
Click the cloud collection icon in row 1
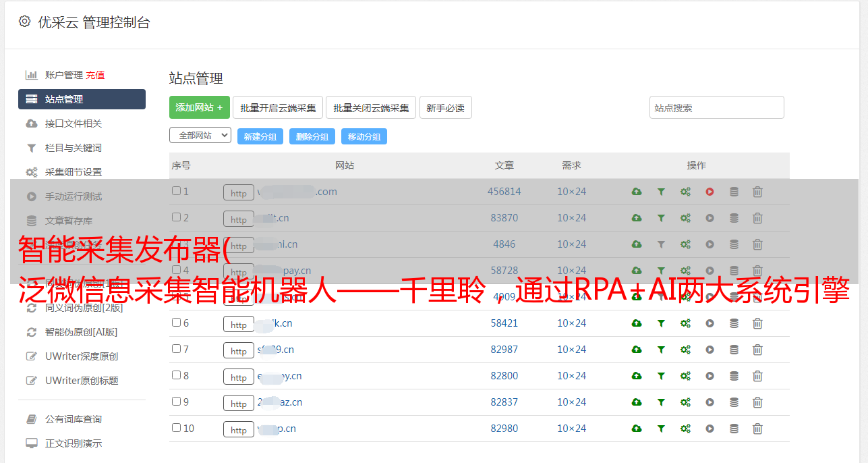click(636, 192)
